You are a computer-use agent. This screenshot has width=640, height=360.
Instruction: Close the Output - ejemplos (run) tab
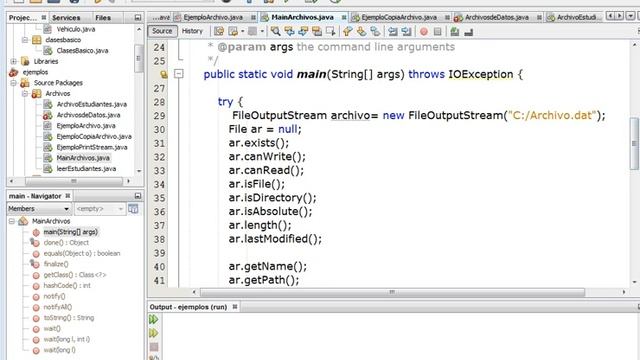[235, 307]
